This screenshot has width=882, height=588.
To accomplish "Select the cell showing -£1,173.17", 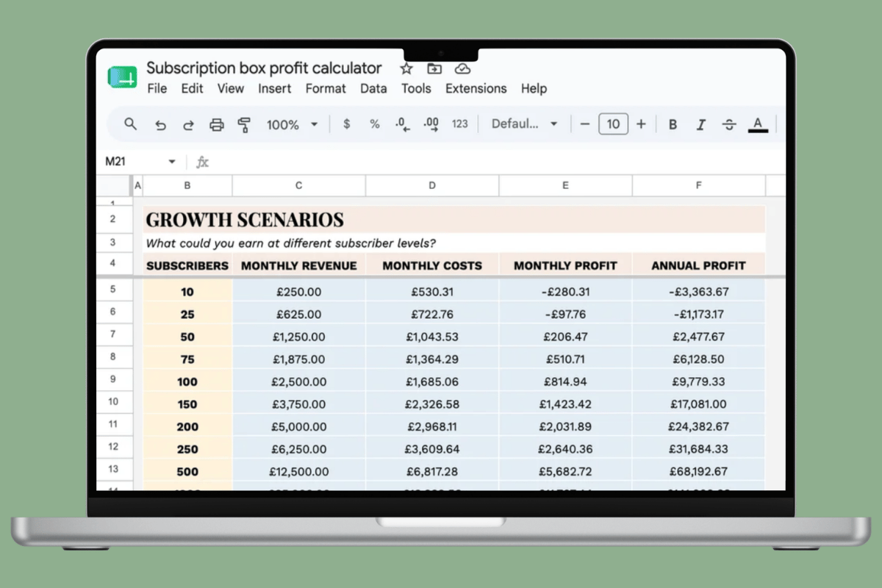I will pyautogui.click(x=698, y=314).
